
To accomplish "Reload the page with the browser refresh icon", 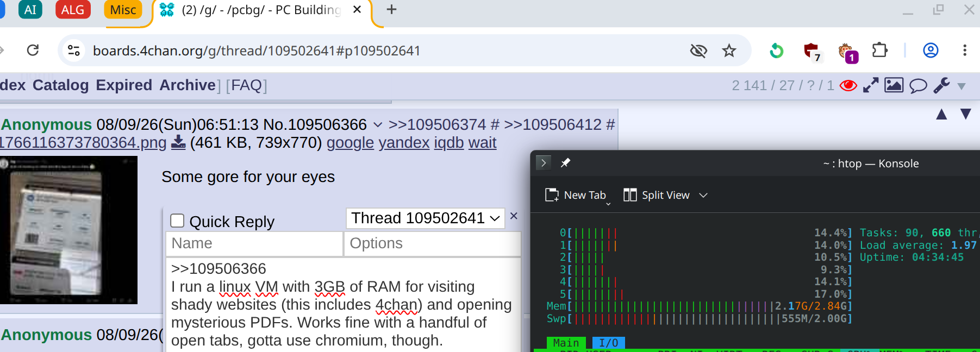I will click(x=33, y=51).
